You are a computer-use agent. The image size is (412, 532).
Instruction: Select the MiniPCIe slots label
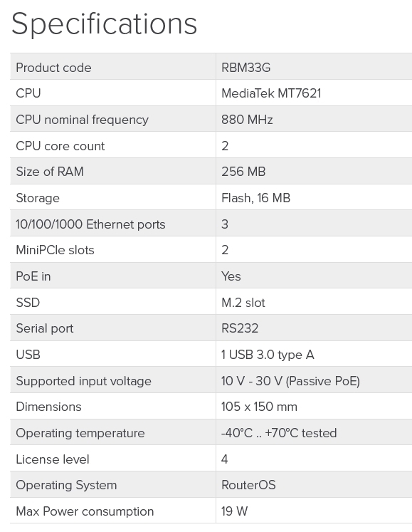(x=55, y=250)
